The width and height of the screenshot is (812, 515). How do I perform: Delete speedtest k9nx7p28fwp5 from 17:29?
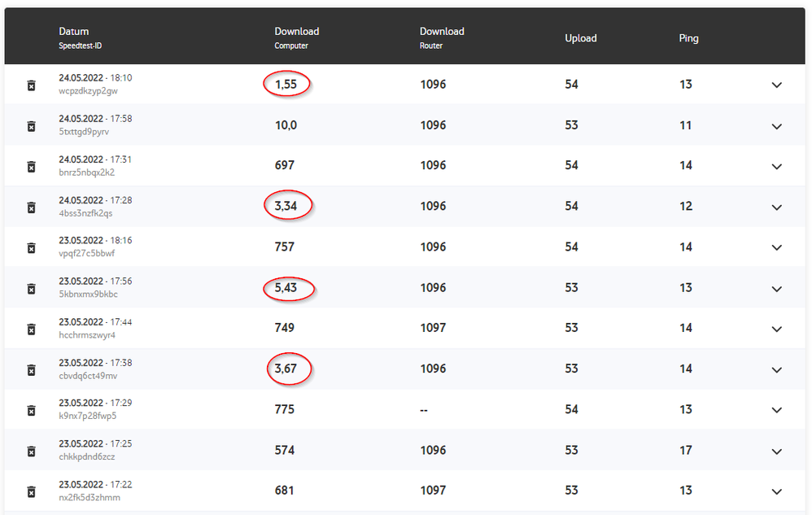pyautogui.click(x=31, y=411)
